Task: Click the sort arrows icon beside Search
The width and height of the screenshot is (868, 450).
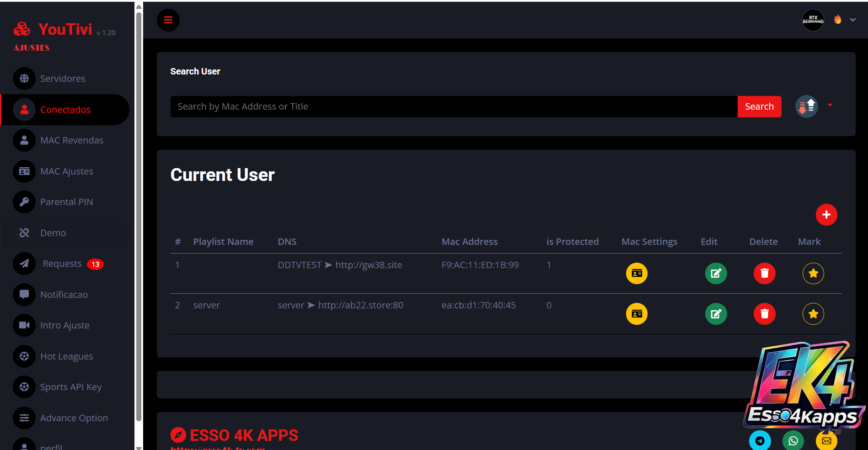Action: coord(807,106)
